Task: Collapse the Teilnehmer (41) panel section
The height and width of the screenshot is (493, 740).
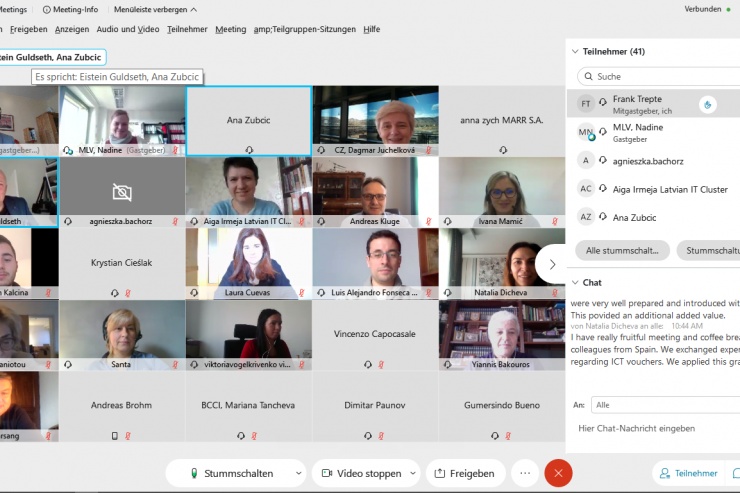Action: pyautogui.click(x=575, y=51)
